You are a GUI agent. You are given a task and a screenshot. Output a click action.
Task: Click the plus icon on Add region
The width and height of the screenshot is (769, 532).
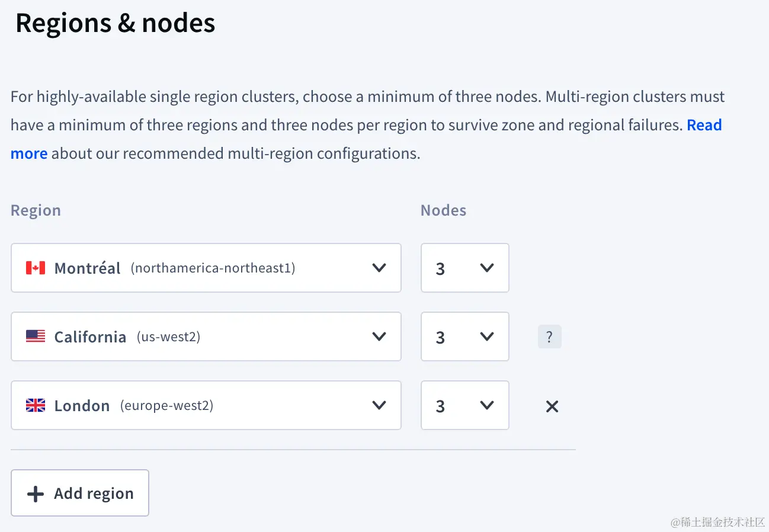35,493
